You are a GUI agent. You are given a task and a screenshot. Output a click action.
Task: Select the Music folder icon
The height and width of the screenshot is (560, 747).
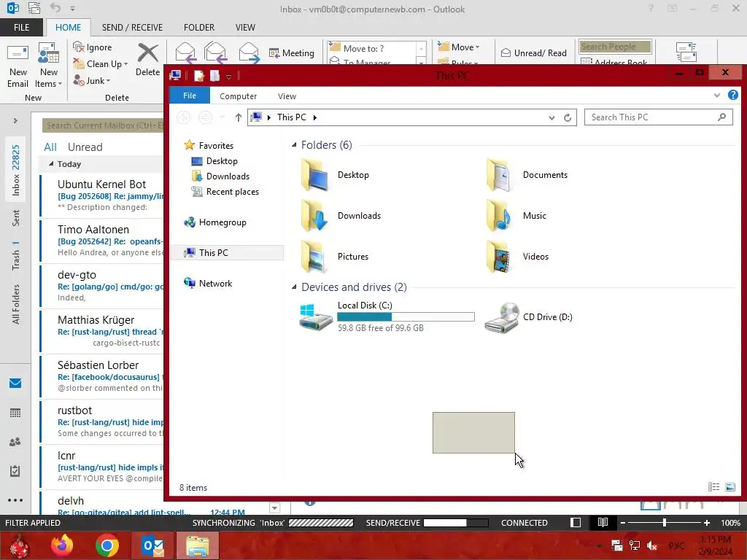click(x=499, y=216)
